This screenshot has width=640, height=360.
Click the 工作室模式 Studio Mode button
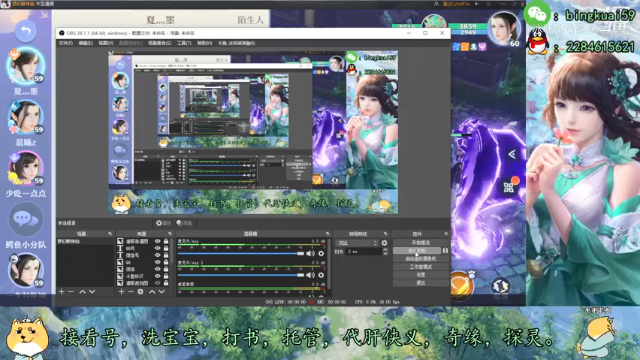click(421, 267)
